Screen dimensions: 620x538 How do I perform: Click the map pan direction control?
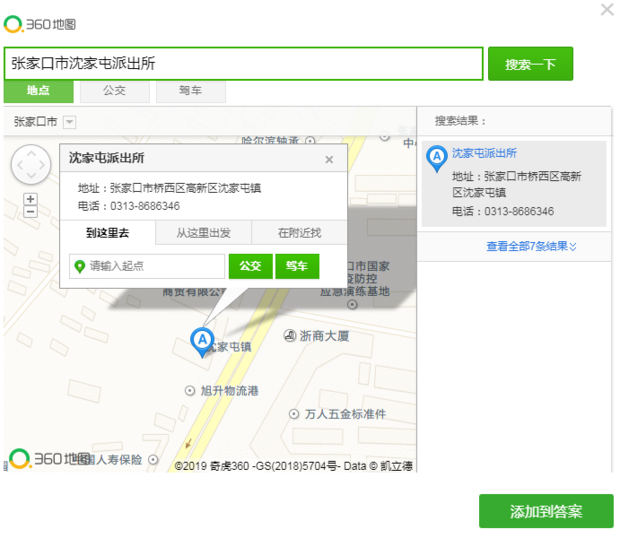coord(31,164)
